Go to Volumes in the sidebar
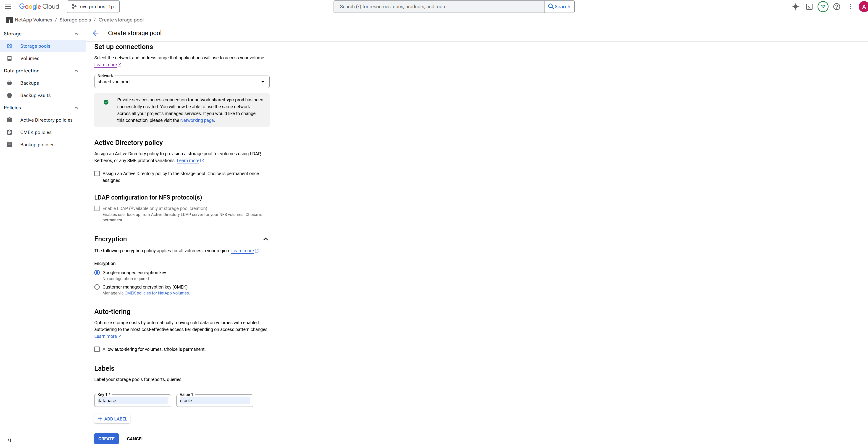868x444 pixels. click(x=30, y=58)
